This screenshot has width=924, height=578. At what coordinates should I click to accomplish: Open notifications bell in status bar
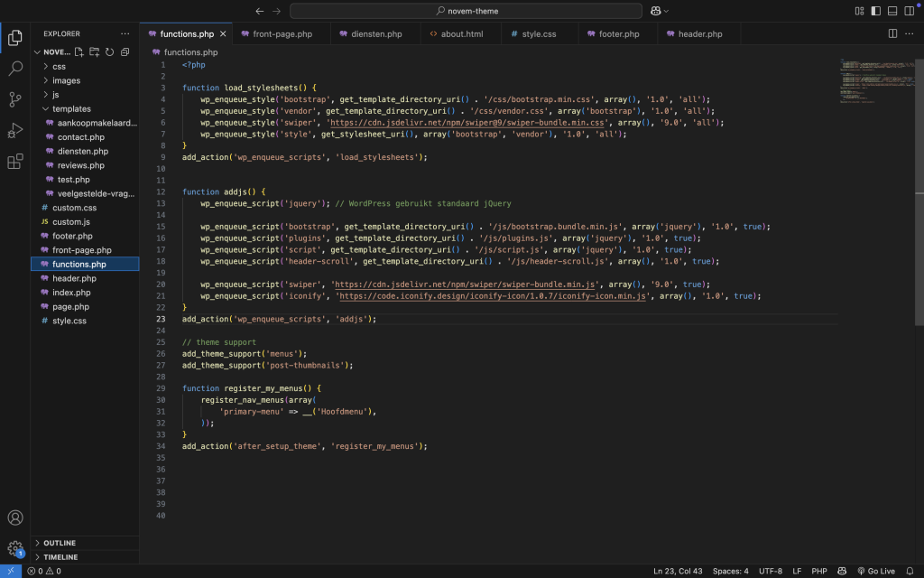[x=910, y=571]
